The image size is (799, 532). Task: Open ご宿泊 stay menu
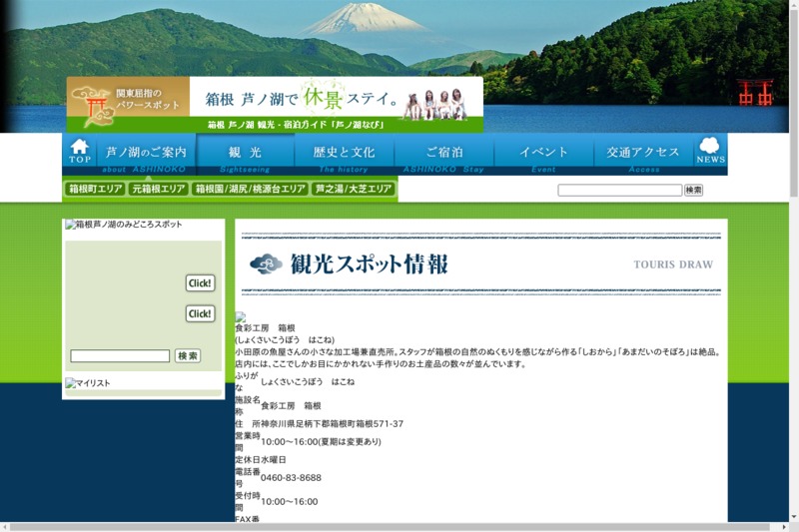pyautogui.click(x=443, y=154)
